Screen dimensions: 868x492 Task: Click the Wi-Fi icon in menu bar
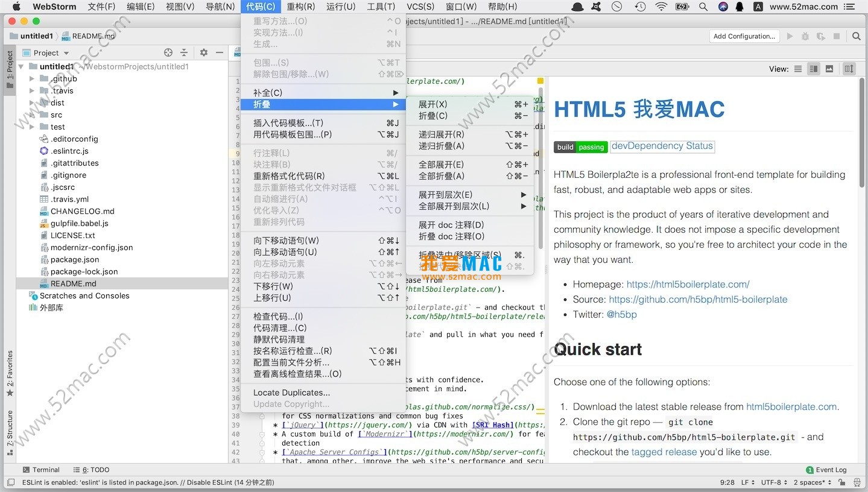click(661, 7)
